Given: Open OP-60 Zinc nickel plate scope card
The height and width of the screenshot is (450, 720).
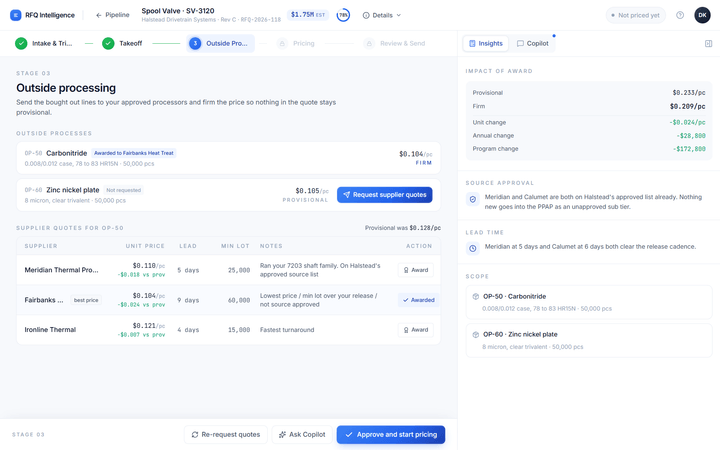Looking at the screenshot, I should (589, 340).
